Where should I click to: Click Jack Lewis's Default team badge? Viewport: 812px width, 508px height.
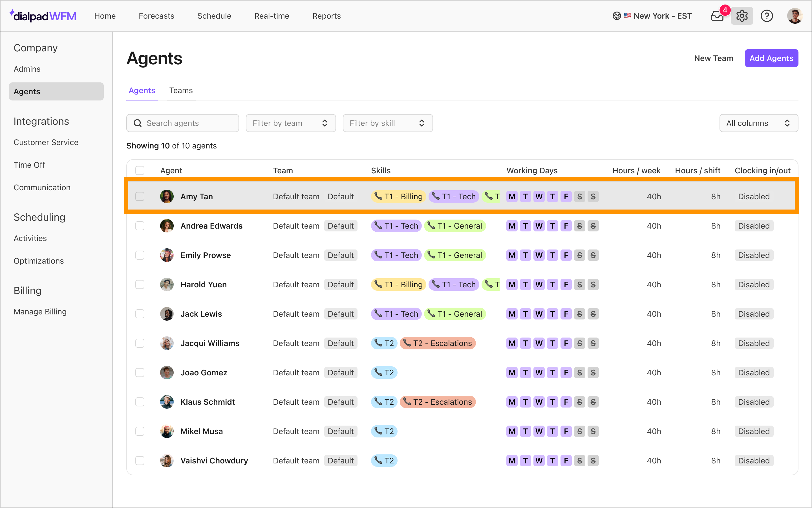point(341,314)
